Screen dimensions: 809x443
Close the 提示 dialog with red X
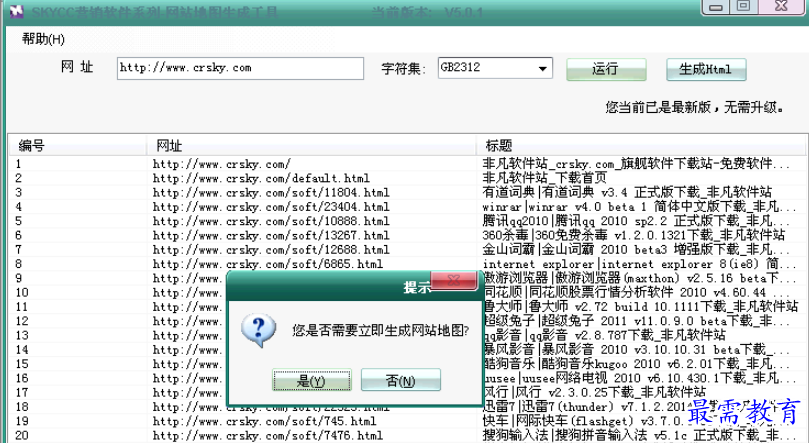coord(454,281)
